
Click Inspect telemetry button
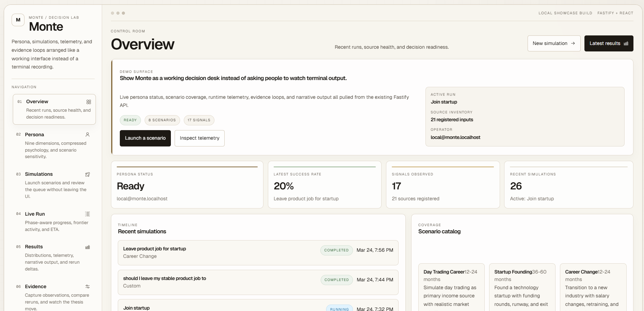199,138
